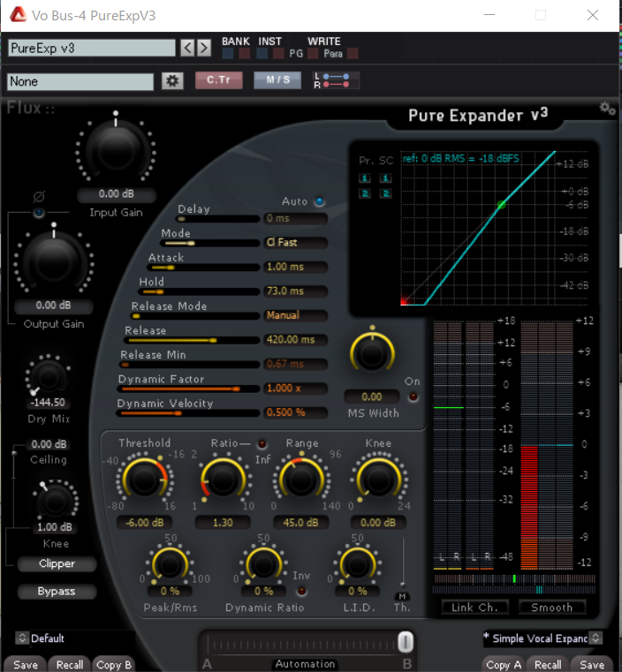The image size is (622, 672).
Task: Click the green threshold point on graph
Action: pos(501,205)
